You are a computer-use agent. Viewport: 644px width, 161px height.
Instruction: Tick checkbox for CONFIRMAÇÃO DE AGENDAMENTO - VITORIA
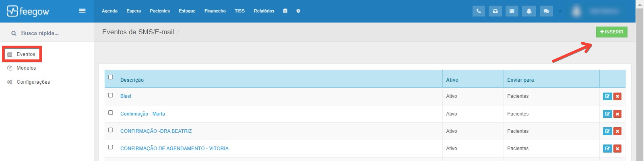pyautogui.click(x=111, y=147)
